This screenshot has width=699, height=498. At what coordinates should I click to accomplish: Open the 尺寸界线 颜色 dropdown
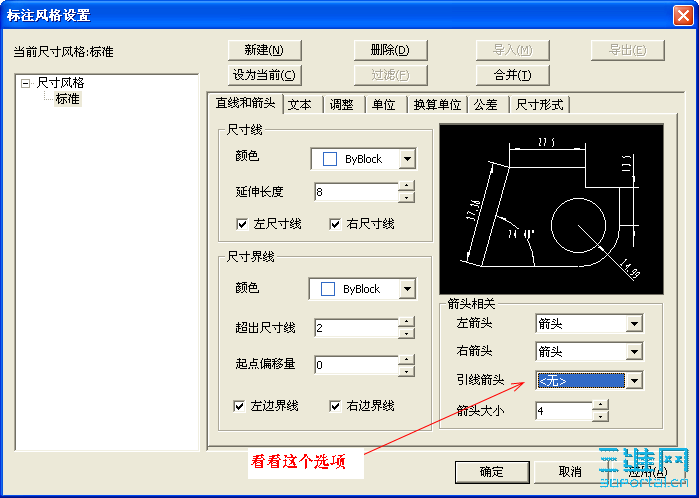pos(407,289)
